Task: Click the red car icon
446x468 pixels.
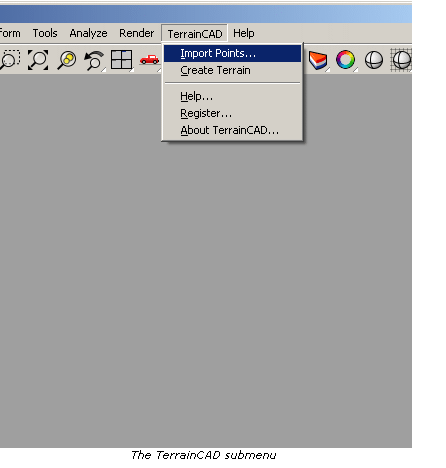Action: pos(149,60)
